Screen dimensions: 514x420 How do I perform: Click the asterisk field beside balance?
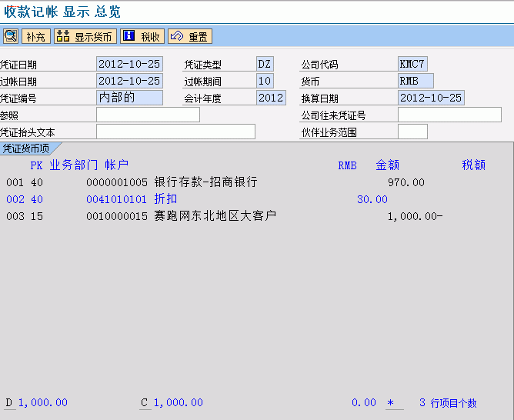pyautogui.click(x=395, y=402)
